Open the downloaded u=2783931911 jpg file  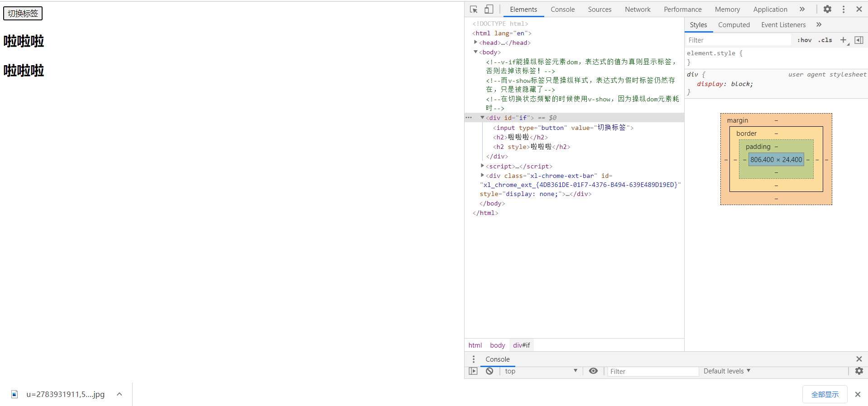pos(65,394)
